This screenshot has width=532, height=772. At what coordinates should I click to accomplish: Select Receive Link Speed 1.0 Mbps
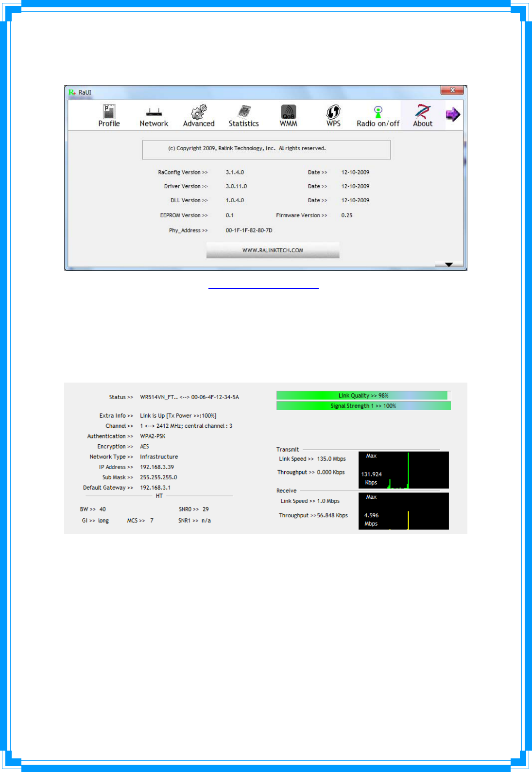(328, 501)
